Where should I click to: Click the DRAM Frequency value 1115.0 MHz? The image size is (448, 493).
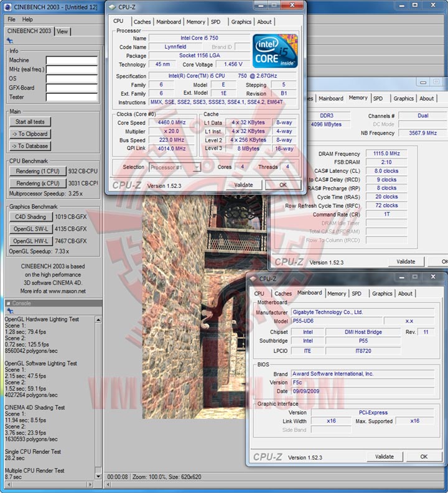pos(386,154)
